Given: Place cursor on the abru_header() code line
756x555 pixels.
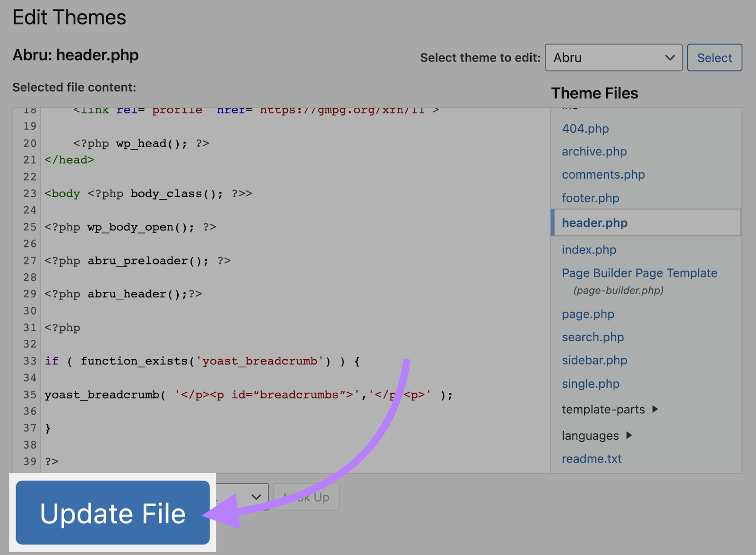Looking at the screenshot, I should coord(123,294).
